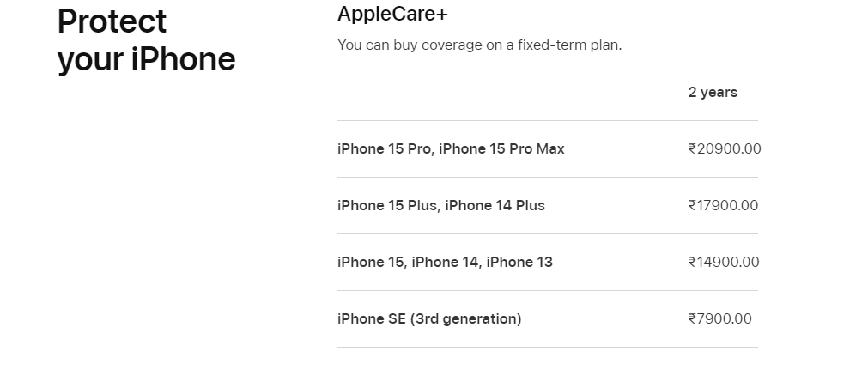Click the 'iPhone 15,' text starting third row

point(373,262)
